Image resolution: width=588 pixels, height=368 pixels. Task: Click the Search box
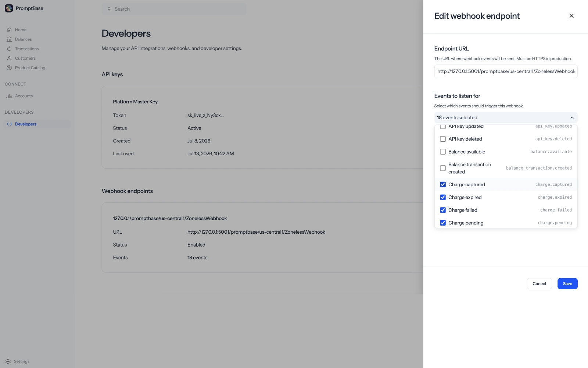174,9
